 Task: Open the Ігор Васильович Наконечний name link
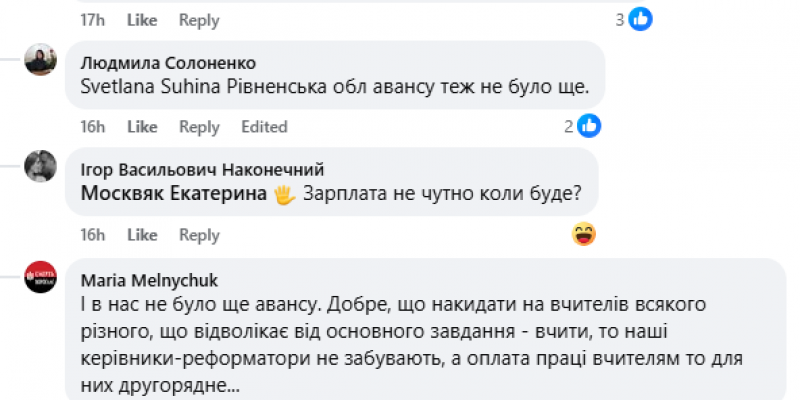tap(202, 171)
